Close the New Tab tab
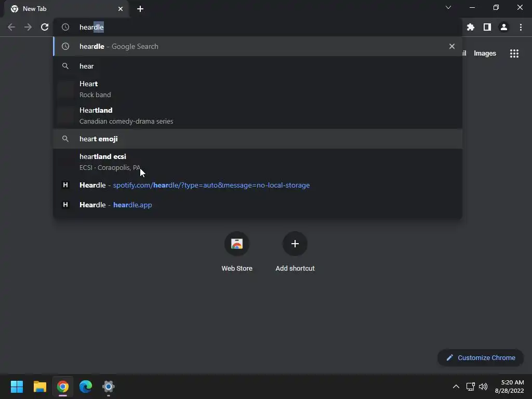The height and width of the screenshot is (399, 532). (121, 9)
